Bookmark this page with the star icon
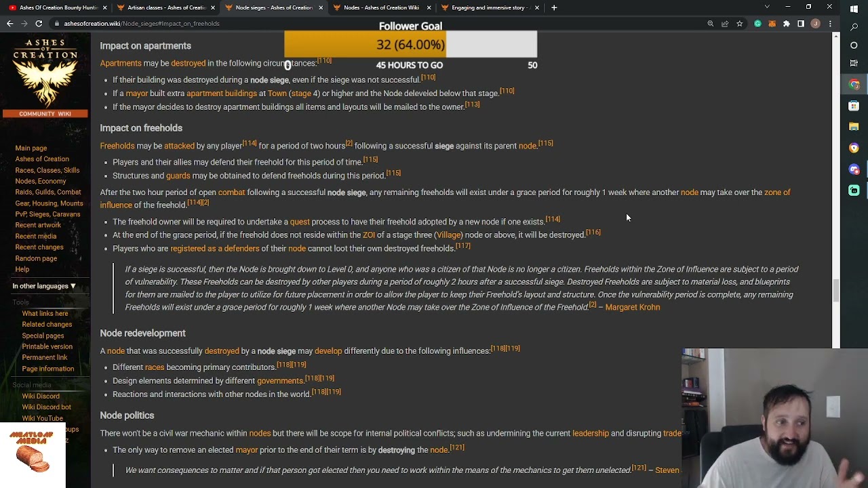Screen dimensions: 868x488 (x=740, y=24)
